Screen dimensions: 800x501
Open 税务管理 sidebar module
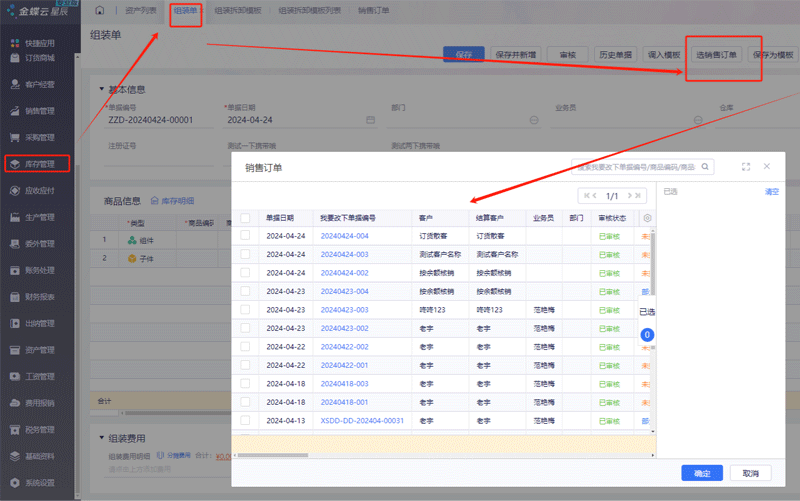click(x=33, y=430)
